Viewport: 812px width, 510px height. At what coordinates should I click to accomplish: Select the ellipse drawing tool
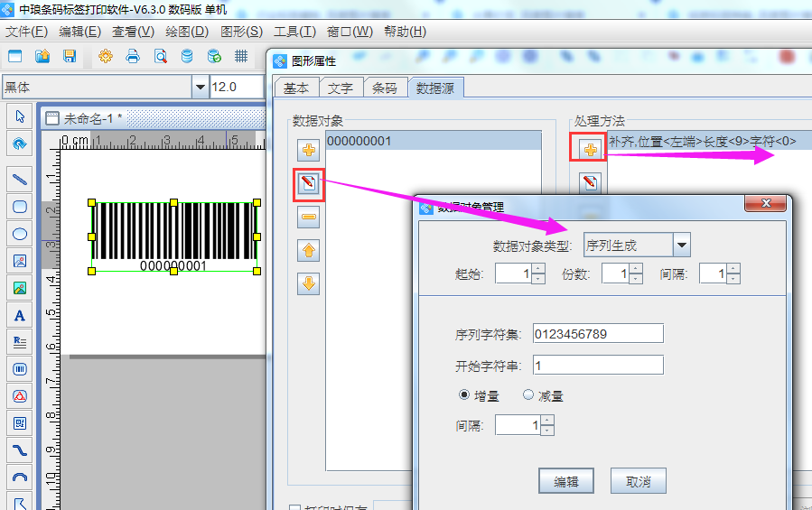click(19, 234)
